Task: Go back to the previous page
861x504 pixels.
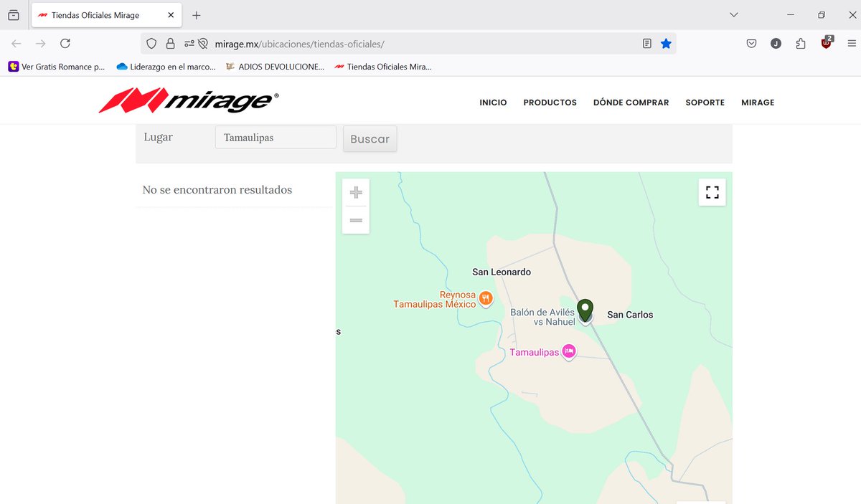Action: pos(17,44)
